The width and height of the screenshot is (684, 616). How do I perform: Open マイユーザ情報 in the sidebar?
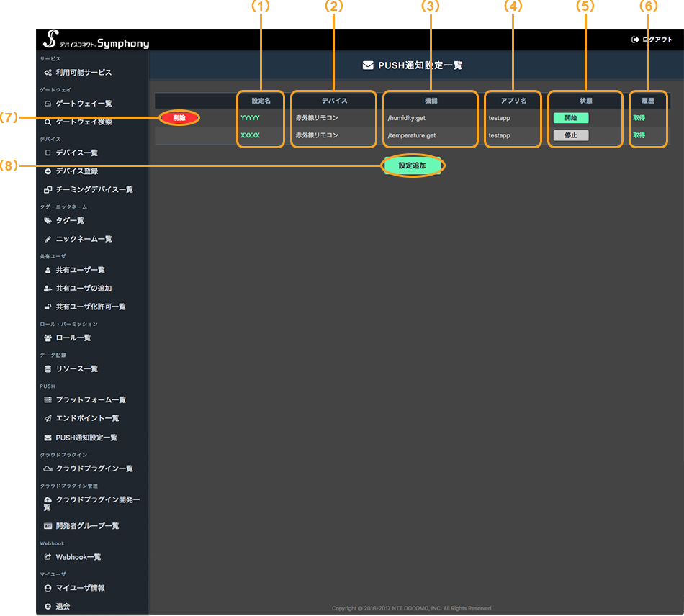coord(80,588)
